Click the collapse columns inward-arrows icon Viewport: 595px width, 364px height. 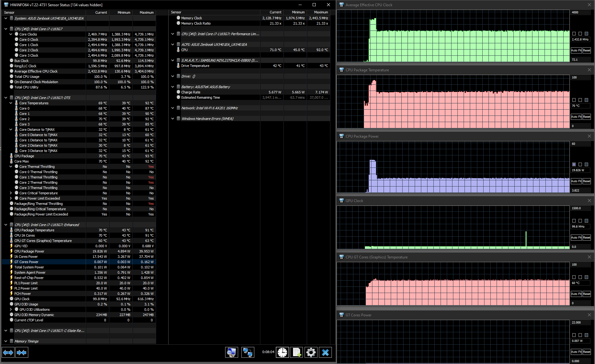(21, 352)
